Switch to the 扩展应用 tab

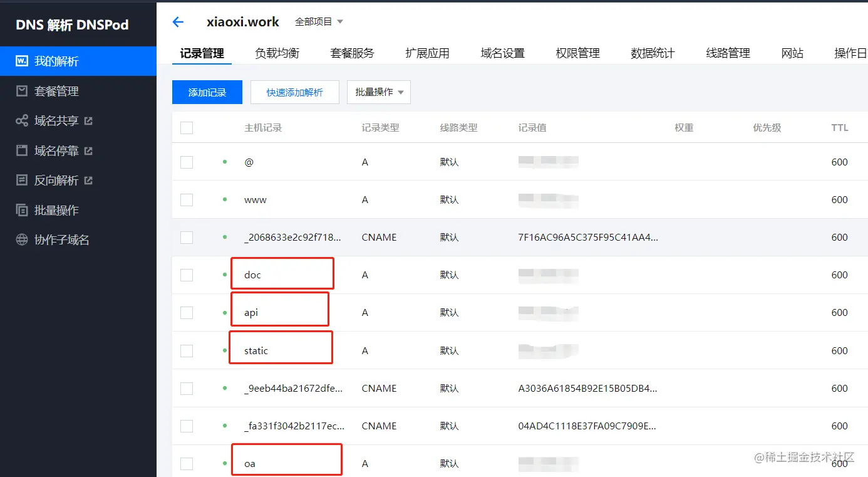click(427, 53)
